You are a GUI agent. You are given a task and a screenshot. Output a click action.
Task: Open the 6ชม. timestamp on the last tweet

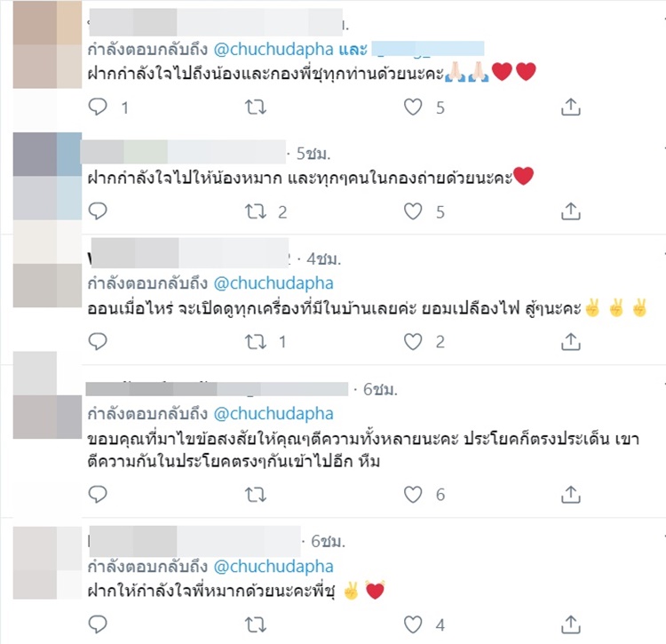(328, 541)
